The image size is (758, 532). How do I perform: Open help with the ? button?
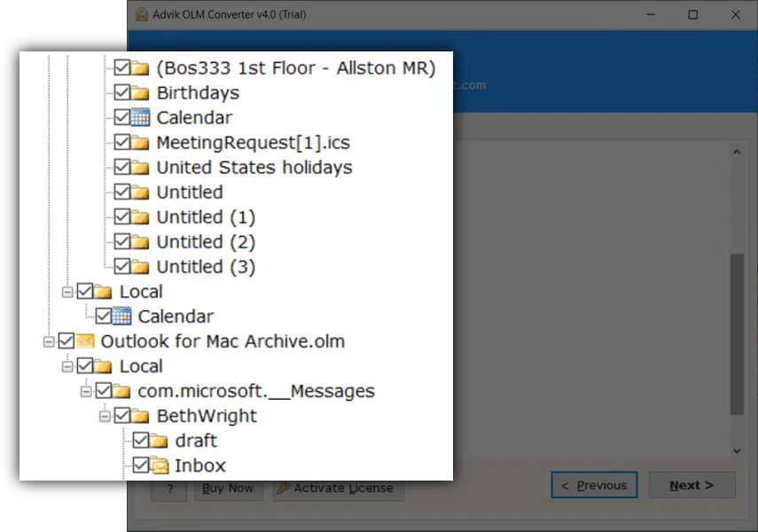click(169, 489)
